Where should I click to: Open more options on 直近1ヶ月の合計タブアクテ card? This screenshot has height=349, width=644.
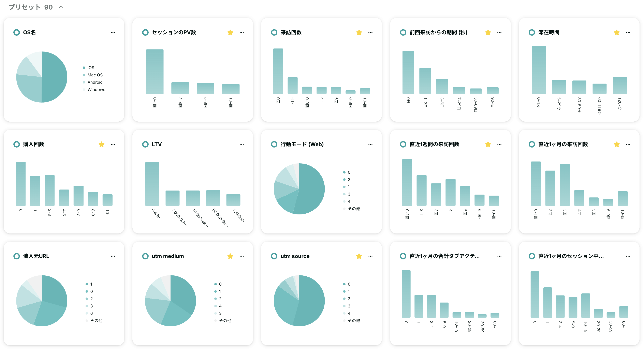499,256
